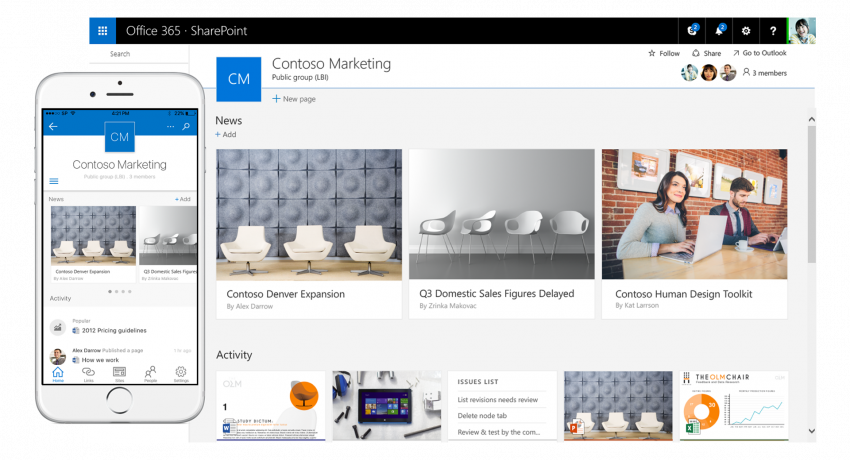The height and width of the screenshot is (460, 850).
Task: Tap the Home tab on phone
Action: click(x=58, y=374)
